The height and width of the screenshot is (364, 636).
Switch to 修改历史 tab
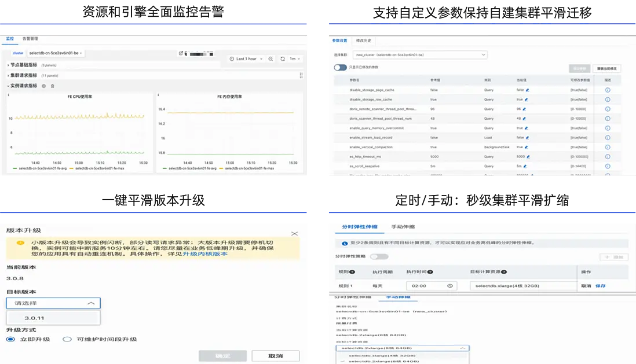pyautogui.click(x=363, y=41)
